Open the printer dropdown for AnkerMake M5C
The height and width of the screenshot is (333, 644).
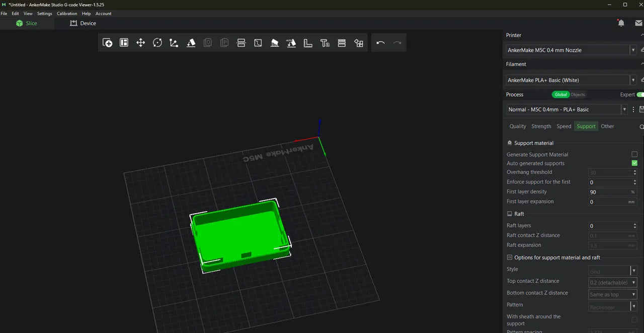coord(633,50)
